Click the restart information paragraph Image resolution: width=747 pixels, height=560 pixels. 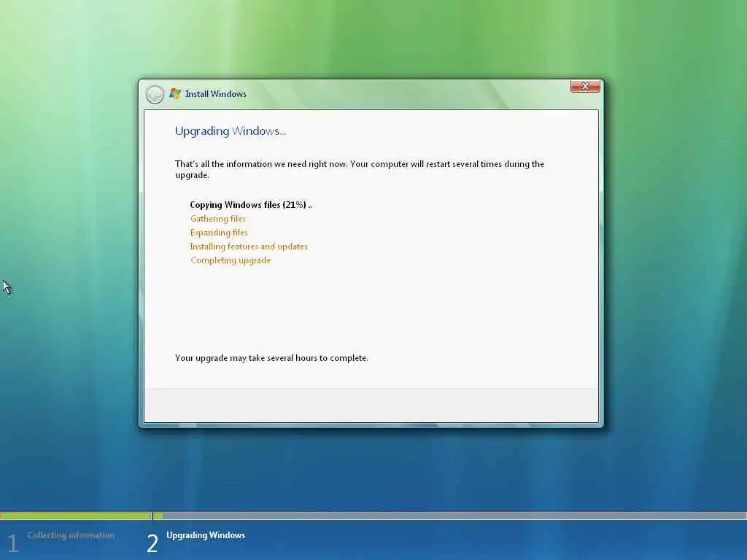[360, 169]
